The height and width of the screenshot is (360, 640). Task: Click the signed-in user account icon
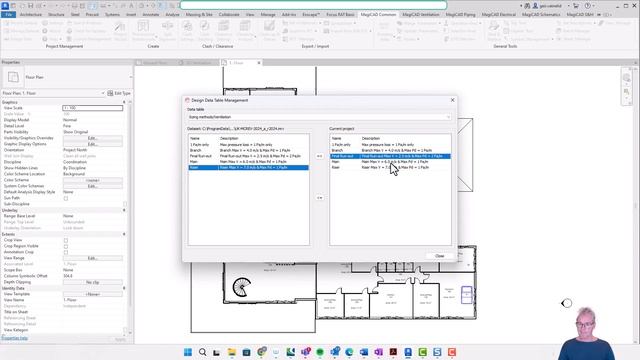click(535, 6)
